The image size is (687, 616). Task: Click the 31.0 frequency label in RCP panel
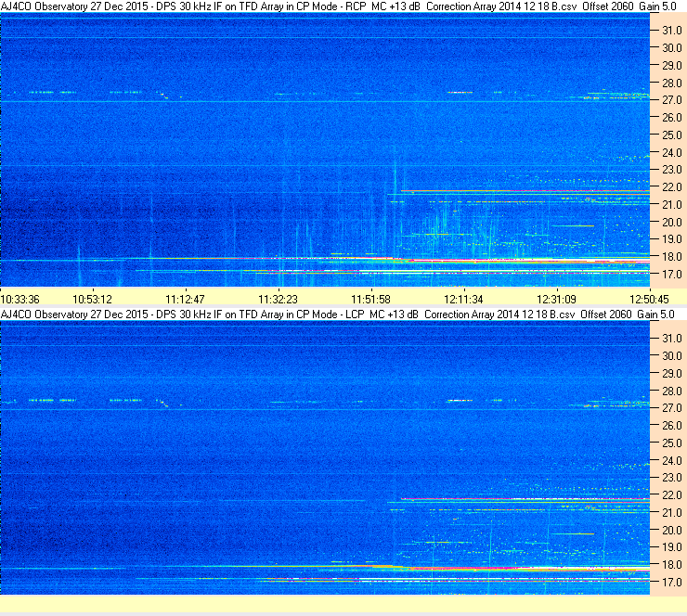[x=672, y=31]
